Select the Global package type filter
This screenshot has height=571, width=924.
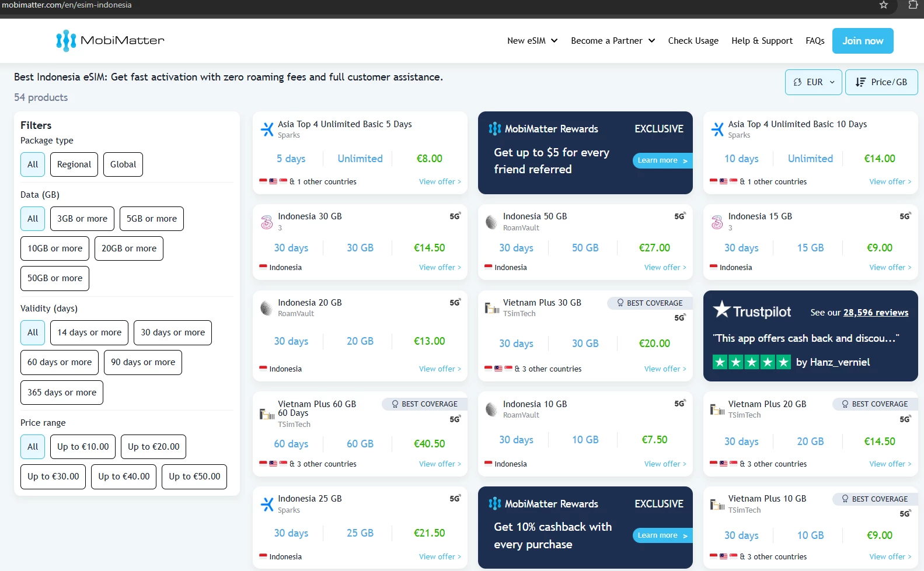click(x=123, y=164)
